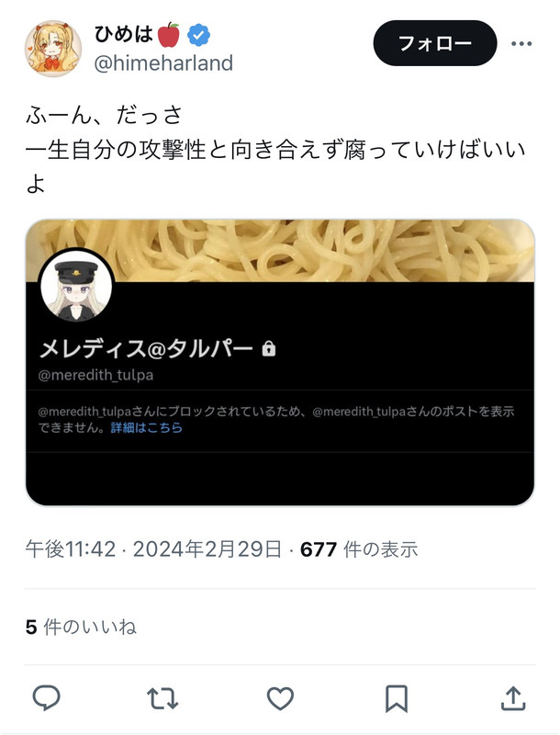
Task: Like the post with the heart icon
Action: coord(280,698)
